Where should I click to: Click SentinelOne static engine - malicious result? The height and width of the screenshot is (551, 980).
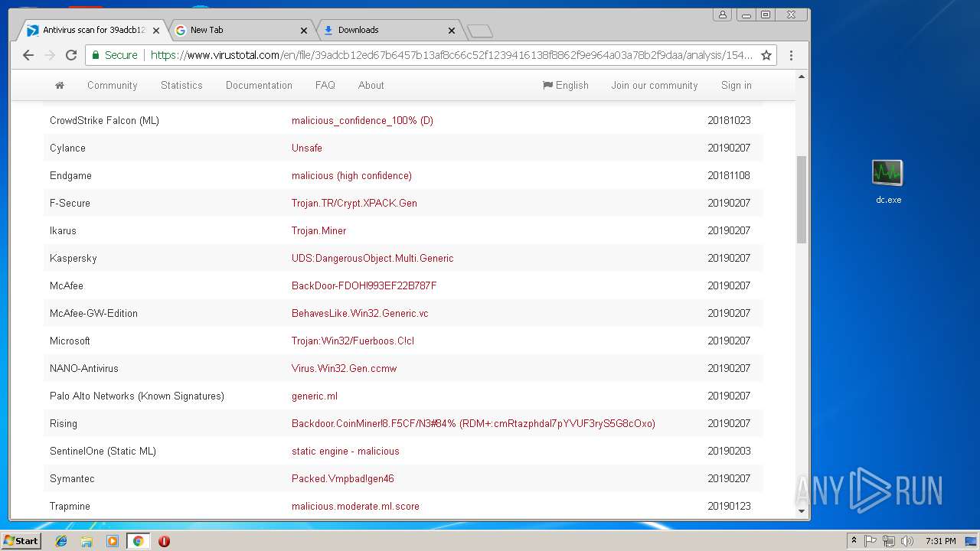[x=345, y=451]
